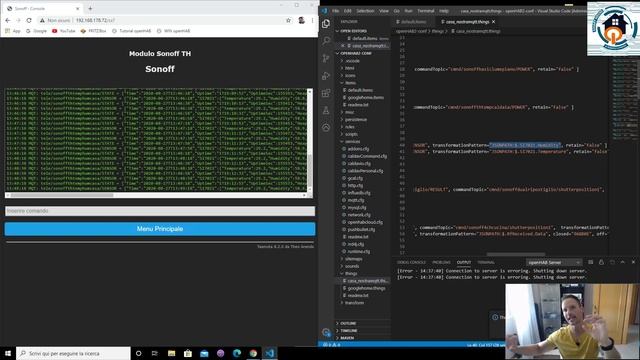Open Edge browser from taskbar

[237, 353]
